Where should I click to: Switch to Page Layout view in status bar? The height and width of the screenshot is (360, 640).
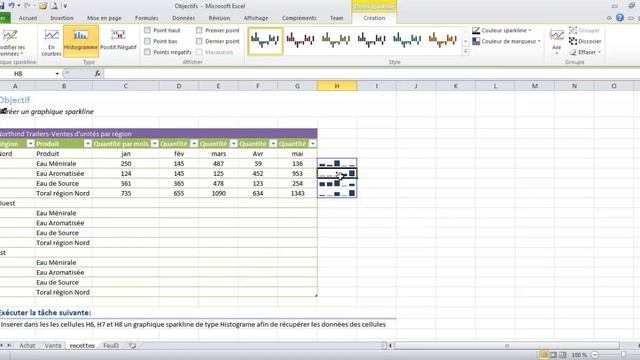coord(553,355)
